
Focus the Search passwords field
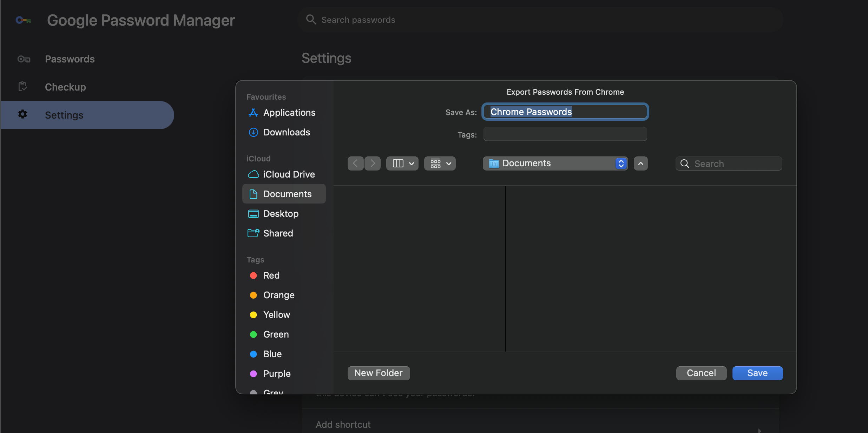tap(540, 20)
